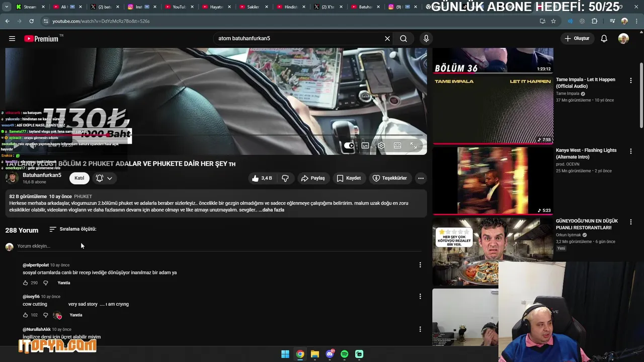
Task: Dislike the @iseyfi6 comment
Action: click(x=45, y=315)
